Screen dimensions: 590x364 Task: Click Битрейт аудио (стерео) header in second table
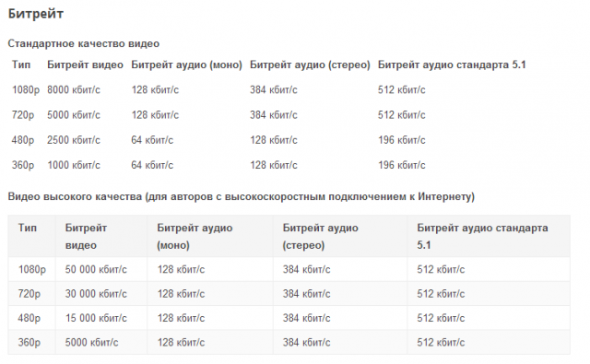click(320, 237)
